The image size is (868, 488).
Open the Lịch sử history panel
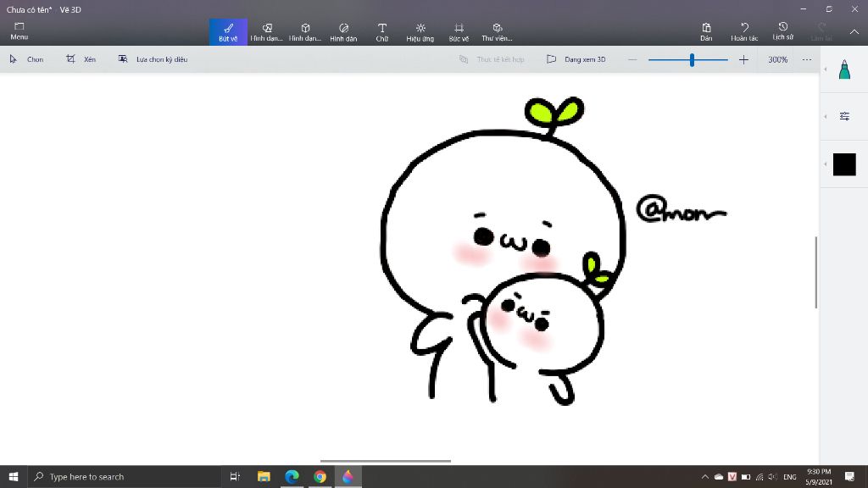(x=782, y=32)
